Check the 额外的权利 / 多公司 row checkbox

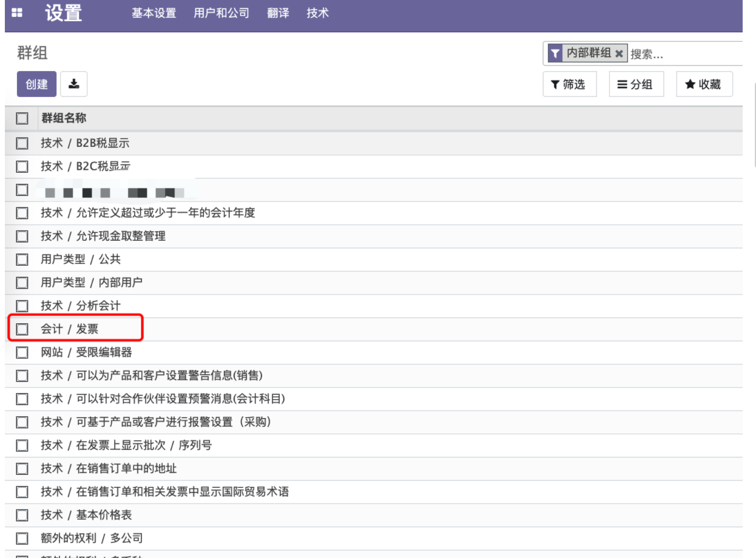point(22,539)
